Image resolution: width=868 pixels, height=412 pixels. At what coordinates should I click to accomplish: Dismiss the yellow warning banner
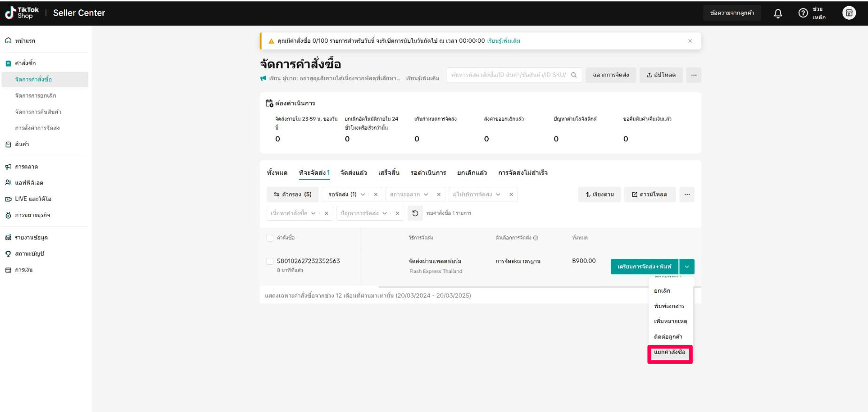click(x=690, y=41)
